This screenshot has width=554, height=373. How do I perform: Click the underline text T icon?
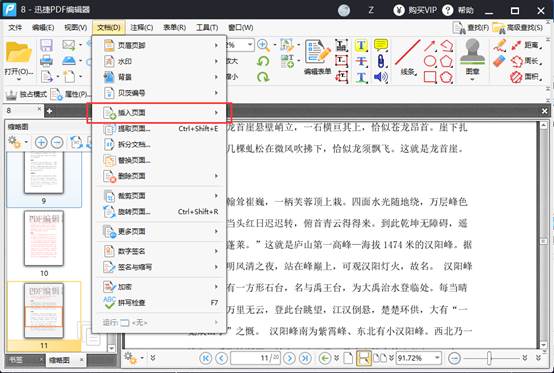tap(361, 77)
